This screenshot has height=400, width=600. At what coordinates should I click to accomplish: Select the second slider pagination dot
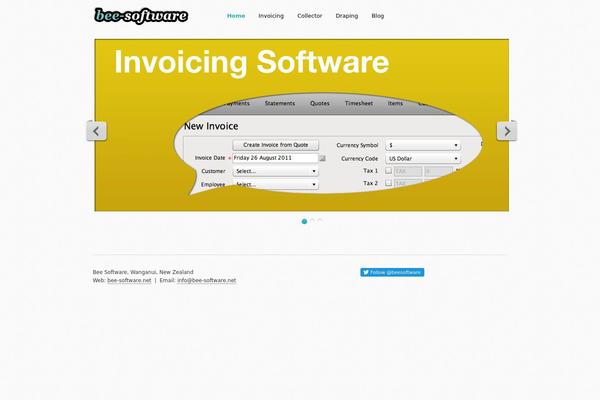click(x=312, y=221)
